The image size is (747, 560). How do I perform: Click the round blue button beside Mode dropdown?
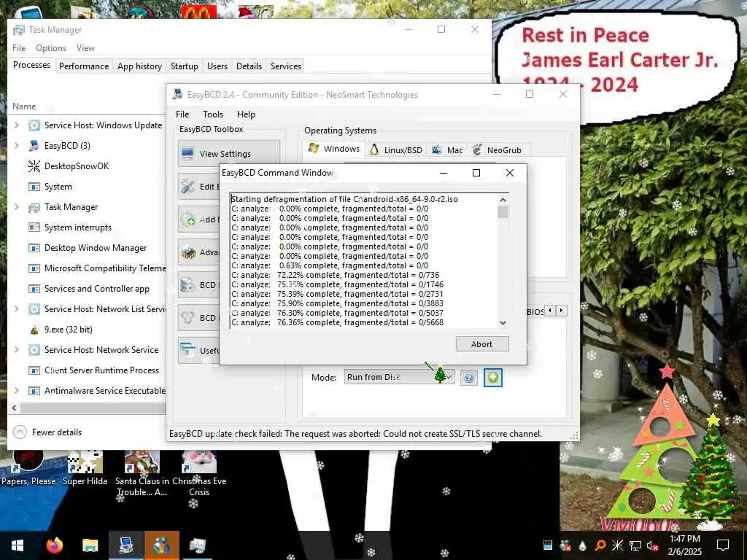pyautogui.click(x=469, y=378)
